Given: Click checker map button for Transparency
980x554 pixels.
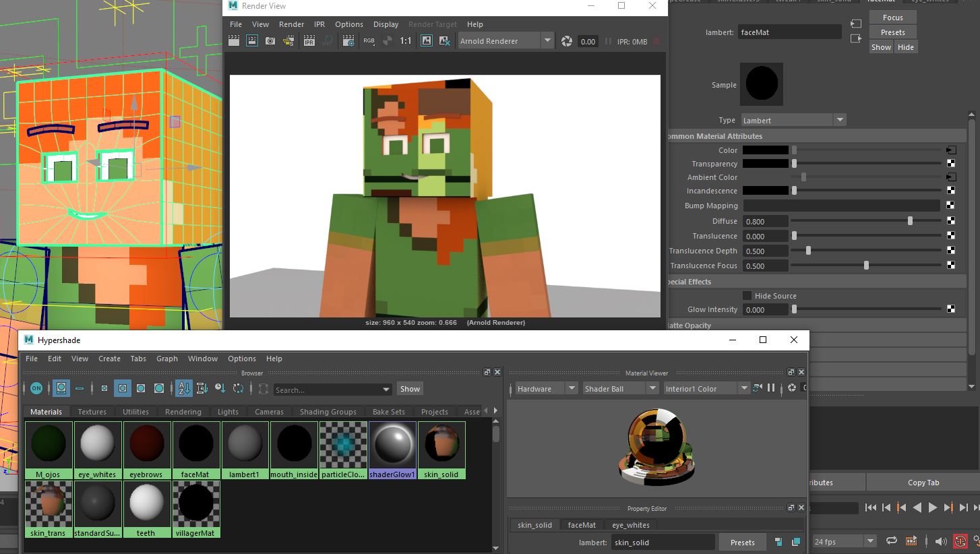Looking at the screenshot, I should (x=951, y=164).
